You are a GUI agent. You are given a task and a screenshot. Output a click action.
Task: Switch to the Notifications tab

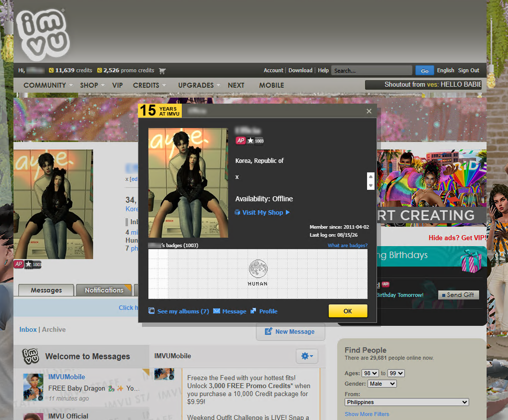(x=104, y=290)
